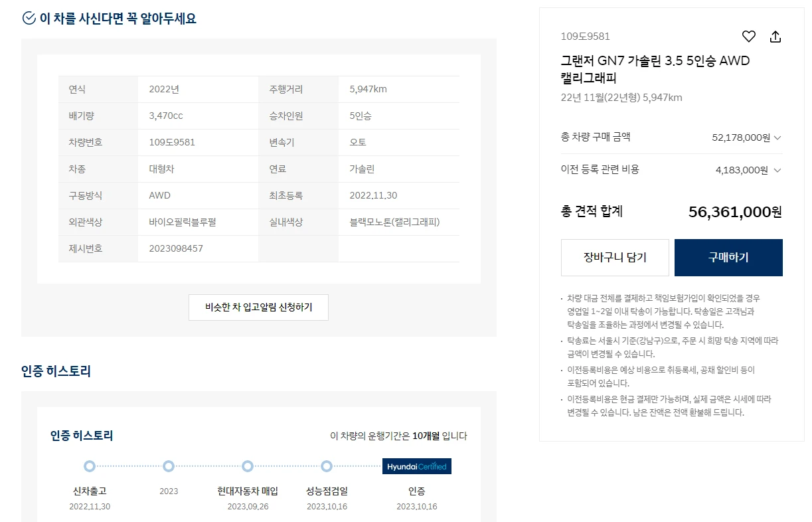Click the share icon next to the heart

(775, 37)
